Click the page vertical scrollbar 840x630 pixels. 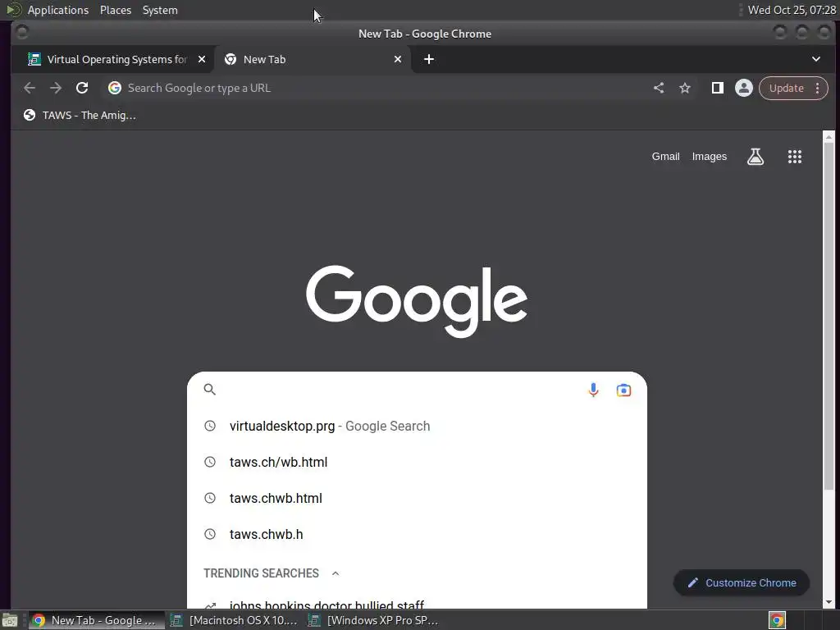click(829, 316)
